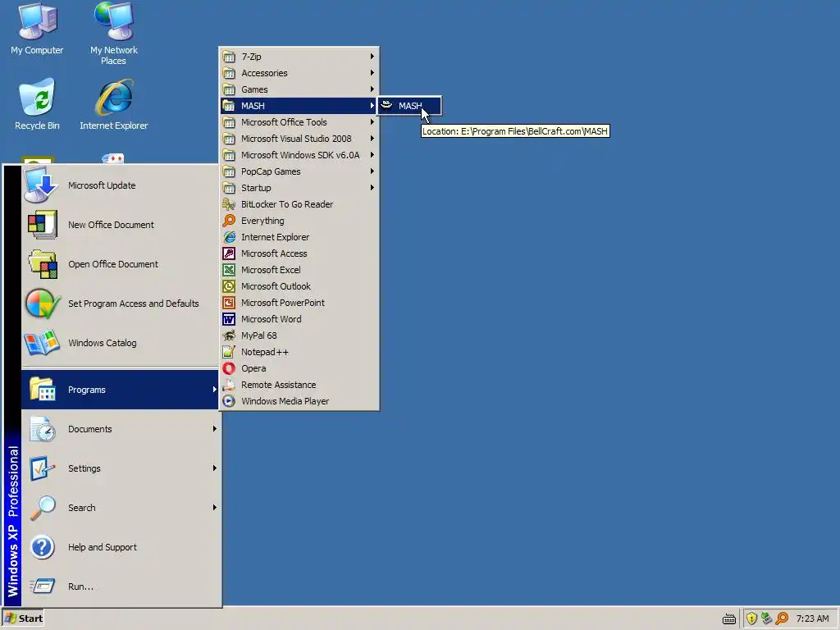Viewport: 840px width, 630px height.
Task: Open Help and Support
Action: [120, 547]
